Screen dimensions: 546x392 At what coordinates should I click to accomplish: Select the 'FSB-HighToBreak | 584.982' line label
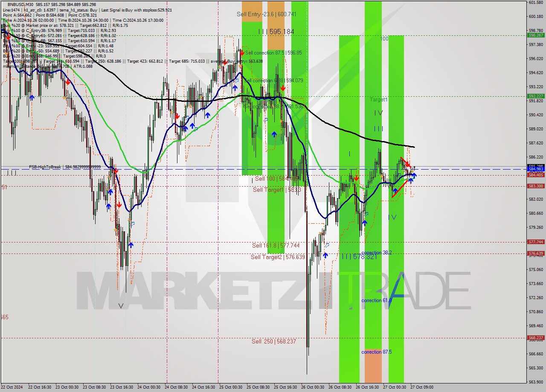point(65,167)
